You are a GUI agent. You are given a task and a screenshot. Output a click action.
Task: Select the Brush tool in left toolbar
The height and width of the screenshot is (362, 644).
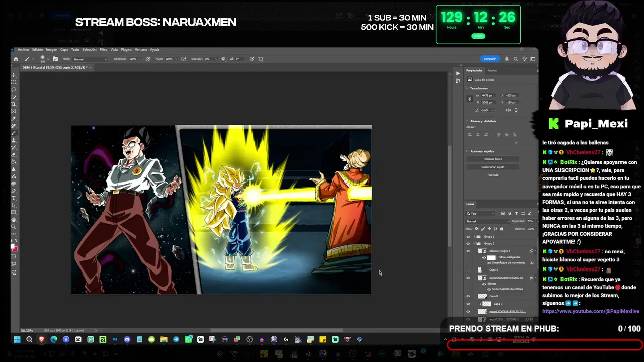[14, 133]
